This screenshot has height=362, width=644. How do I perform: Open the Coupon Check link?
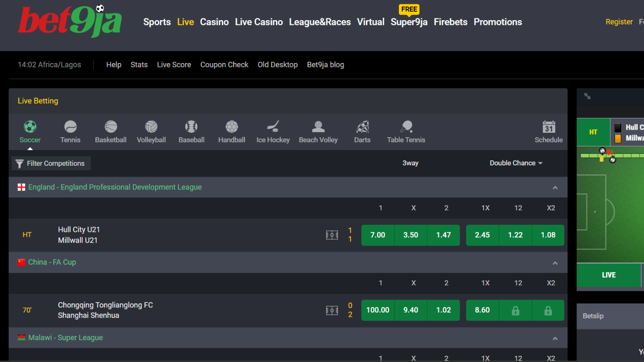[x=224, y=65]
